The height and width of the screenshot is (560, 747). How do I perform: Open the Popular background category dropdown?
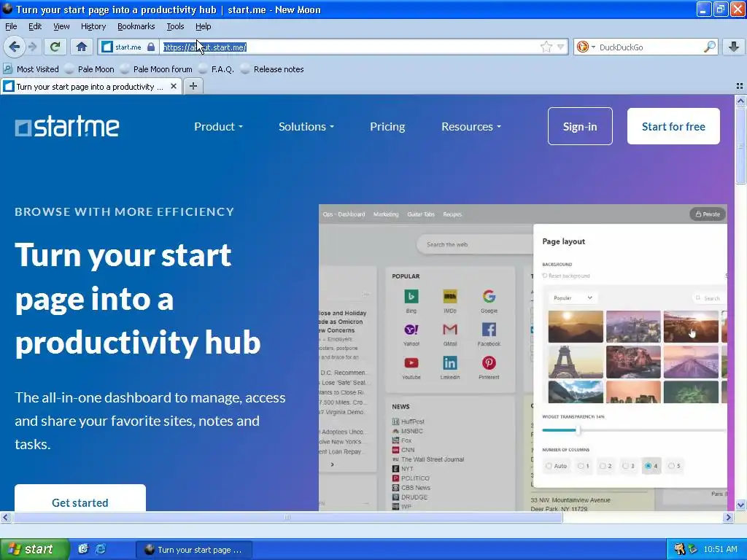click(x=573, y=297)
